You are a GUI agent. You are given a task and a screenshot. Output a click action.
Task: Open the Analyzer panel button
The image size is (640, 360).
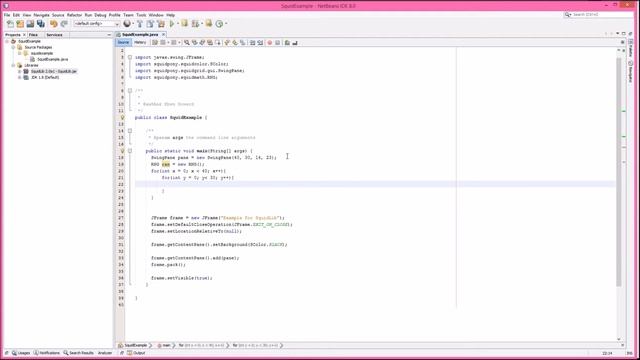point(104,353)
